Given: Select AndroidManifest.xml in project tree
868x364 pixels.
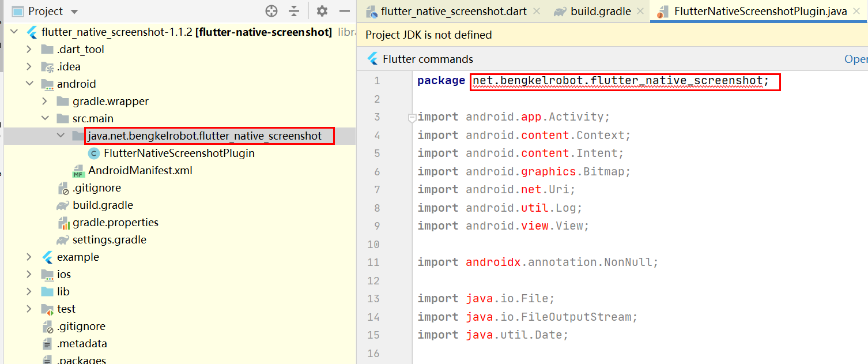Looking at the screenshot, I should [140, 170].
